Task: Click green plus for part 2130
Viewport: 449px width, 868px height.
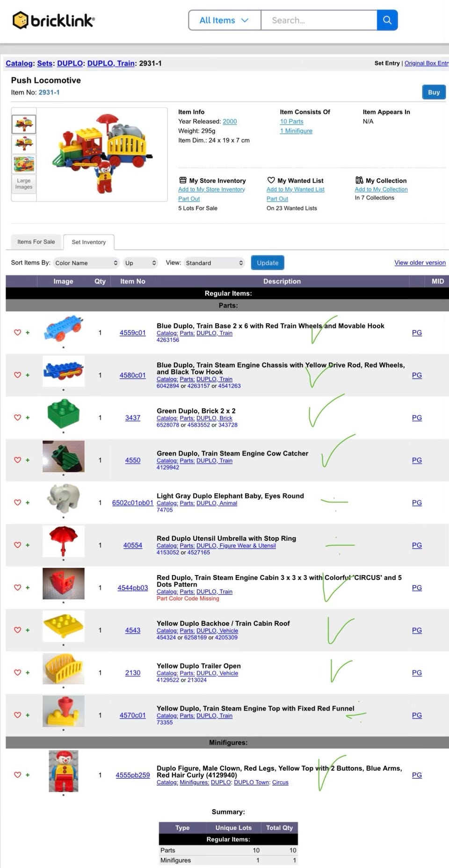Action: point(28,673)
